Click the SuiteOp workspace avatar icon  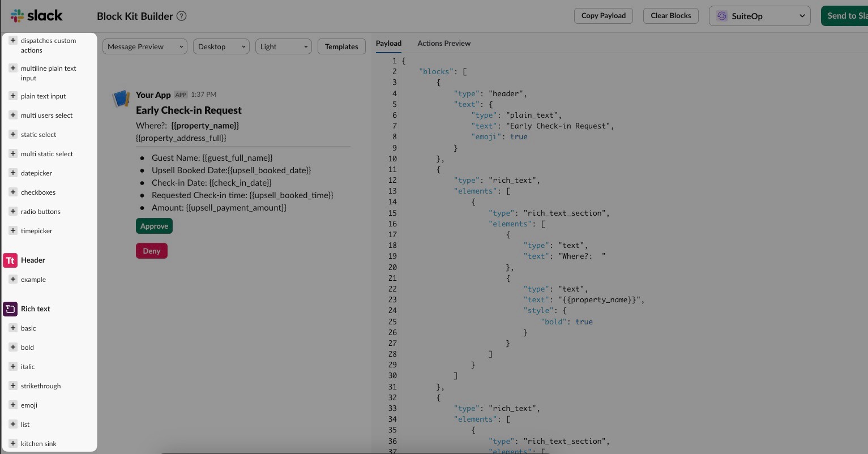[x=722, y=16]
